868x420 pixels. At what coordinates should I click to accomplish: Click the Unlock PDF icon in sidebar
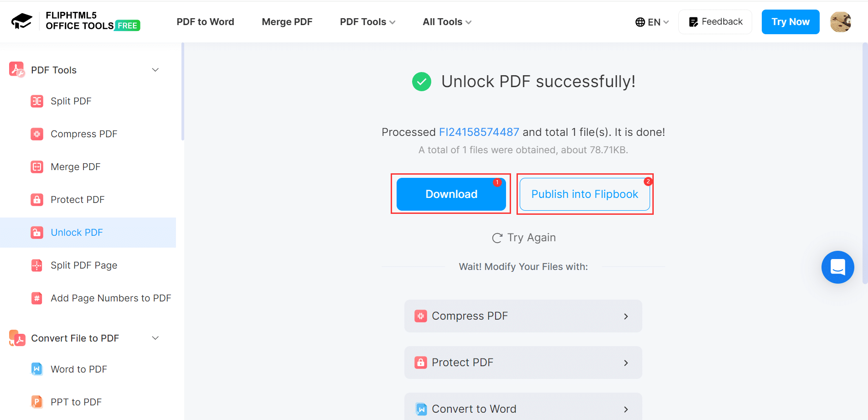coord(37,232)
